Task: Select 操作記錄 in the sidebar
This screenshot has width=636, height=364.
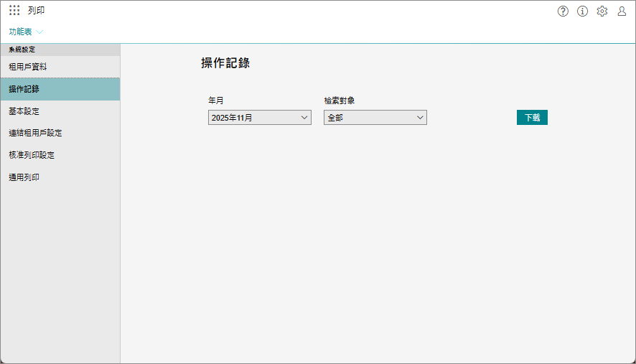Action: point(24,89)
